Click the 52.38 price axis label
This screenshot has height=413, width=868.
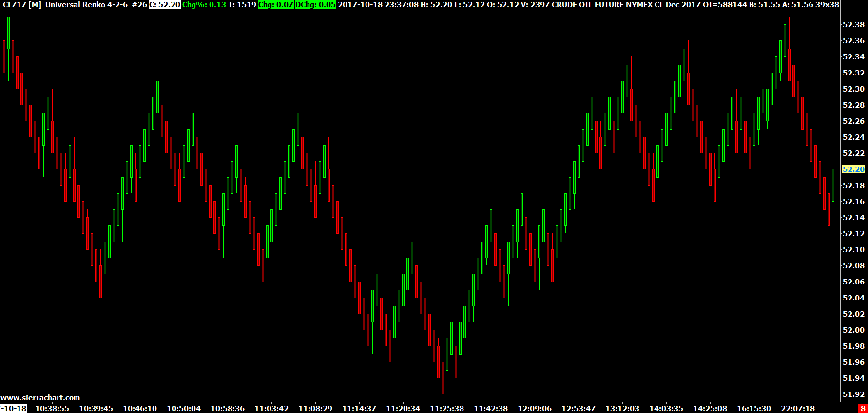pos(853,25)
